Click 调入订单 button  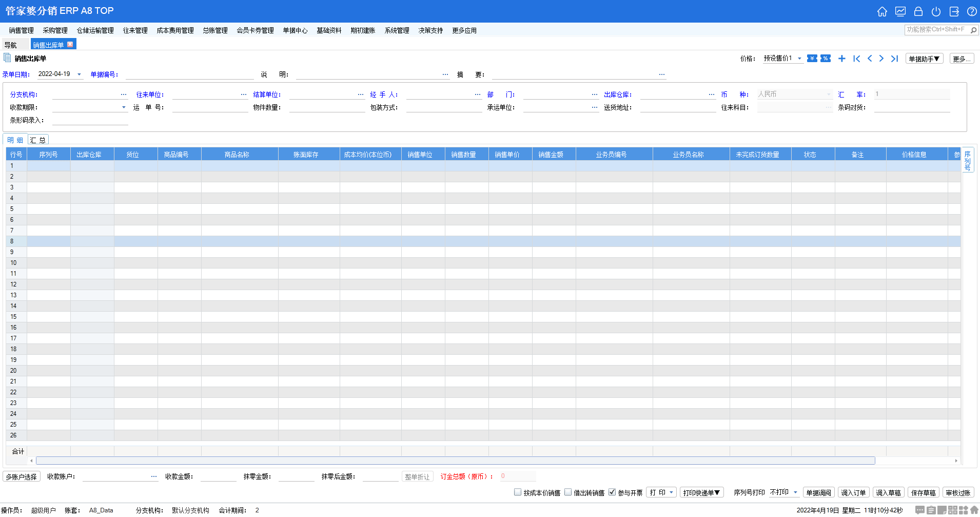point(853,492)
